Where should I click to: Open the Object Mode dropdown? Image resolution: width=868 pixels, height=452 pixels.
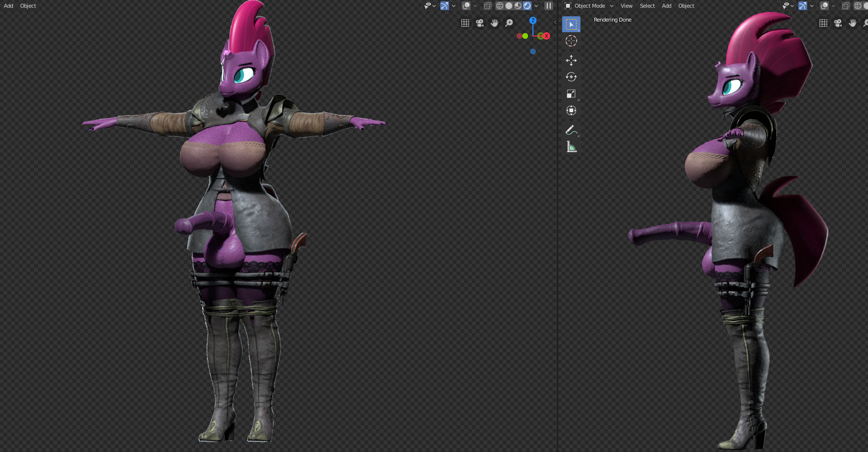click(589, 6)
